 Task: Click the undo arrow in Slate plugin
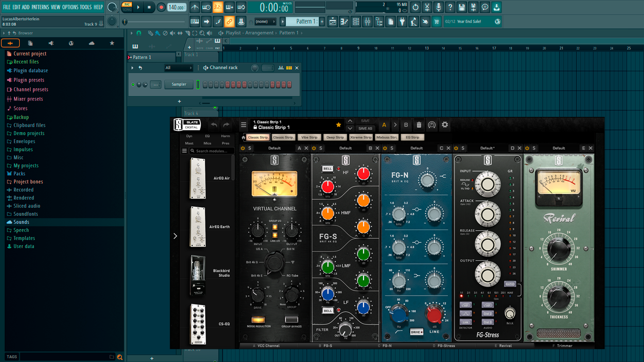(214, 125)
